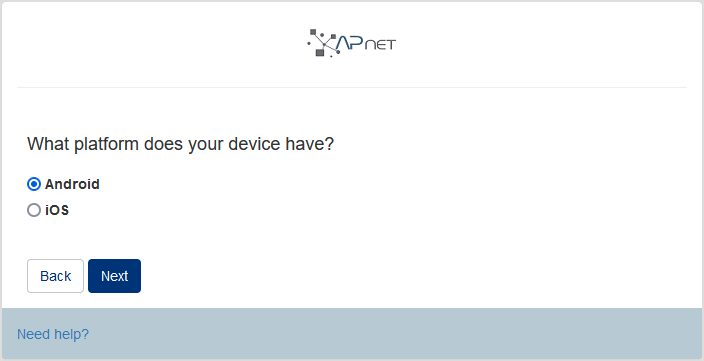Click the XAPnet logo at top

click(352, 43)
